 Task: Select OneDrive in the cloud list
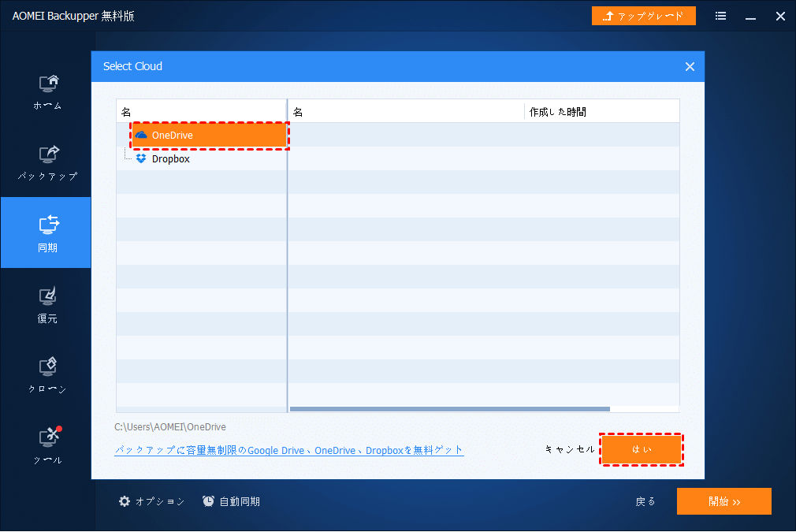pos(210,135)
